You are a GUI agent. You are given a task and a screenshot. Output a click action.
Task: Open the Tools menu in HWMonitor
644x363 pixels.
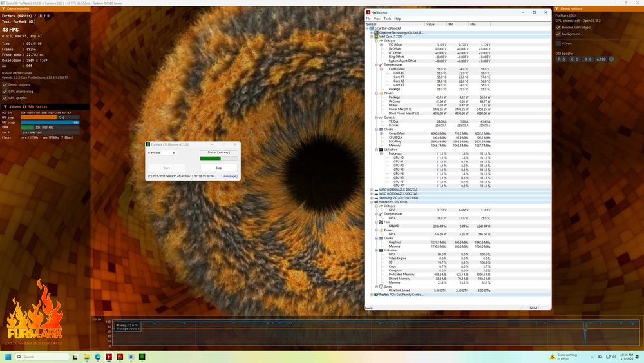[x=387, y=19]
